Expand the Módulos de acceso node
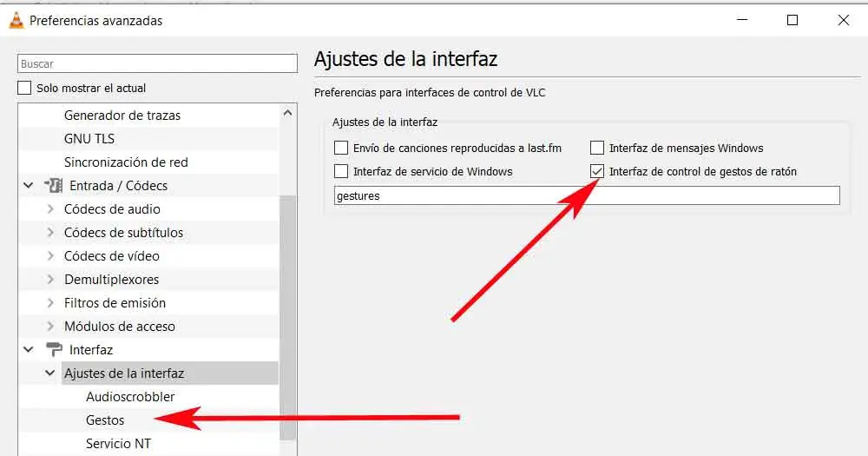The image size is (868, 456). [50, 327]
